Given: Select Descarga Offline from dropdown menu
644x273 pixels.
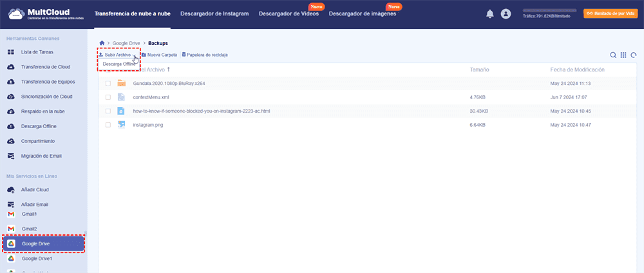Looking at the screenshot, I should click(118, 64).
